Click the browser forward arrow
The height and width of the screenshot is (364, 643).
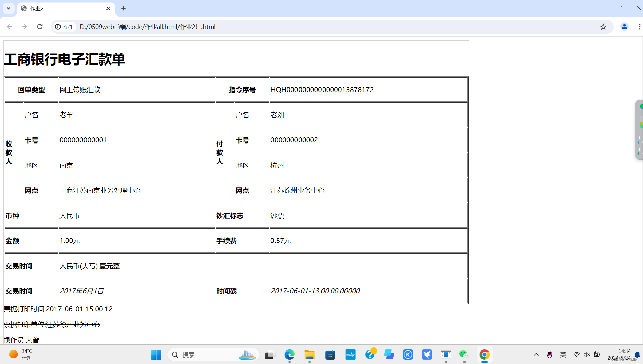(x=24, y=27)
